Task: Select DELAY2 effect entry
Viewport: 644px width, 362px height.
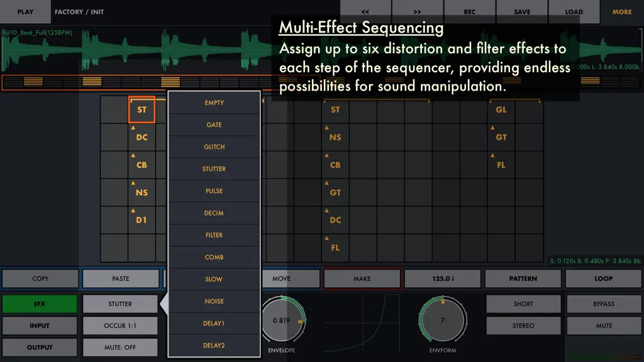Action: pyautogui.click(x=214, y=346)
